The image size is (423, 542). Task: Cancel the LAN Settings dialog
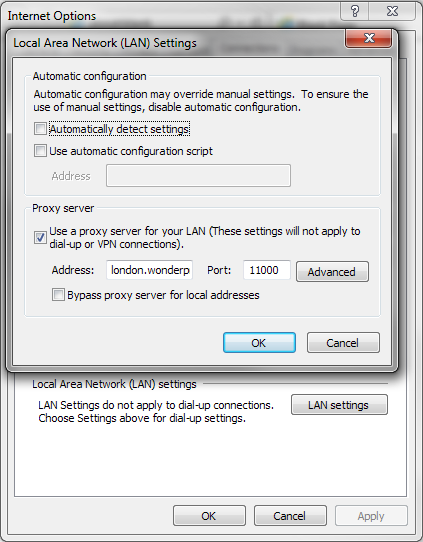343,343
